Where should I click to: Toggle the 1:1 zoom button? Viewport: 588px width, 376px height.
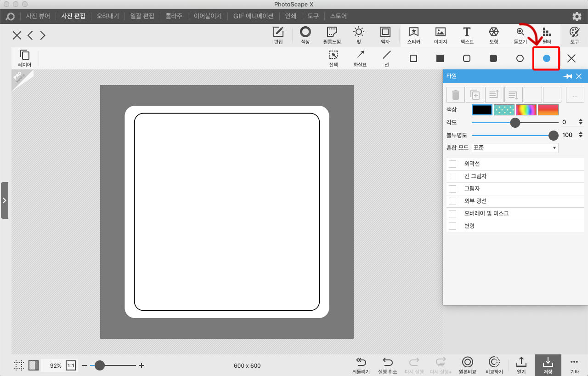71,365
